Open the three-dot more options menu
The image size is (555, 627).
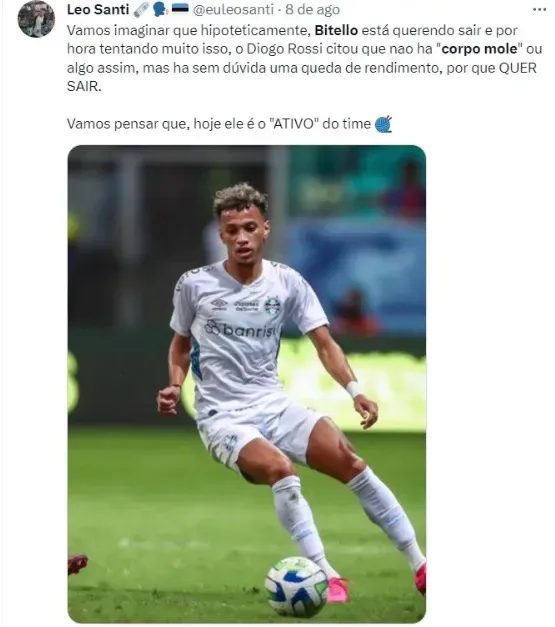coord(539,10)
